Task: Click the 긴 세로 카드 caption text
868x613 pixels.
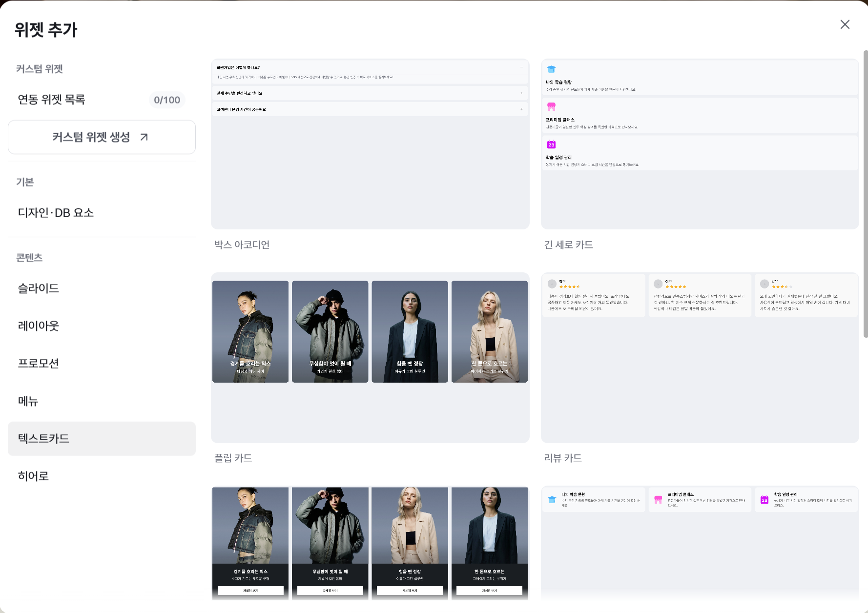Action: (569, 245)
